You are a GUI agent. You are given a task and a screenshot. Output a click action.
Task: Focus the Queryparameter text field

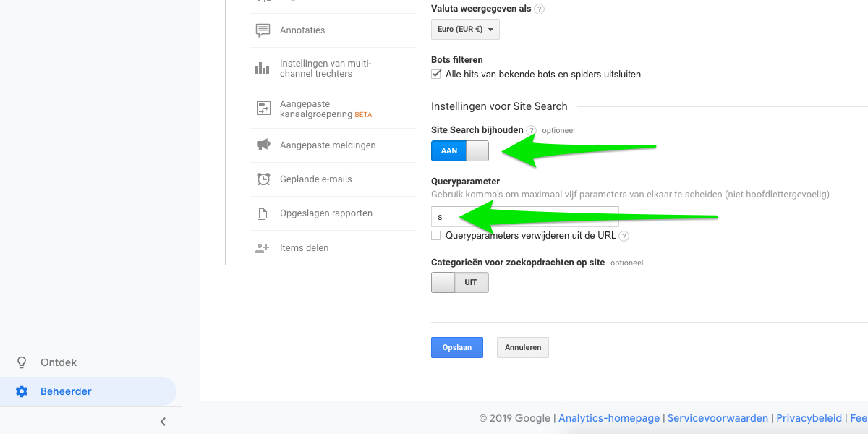click(525, 216)
